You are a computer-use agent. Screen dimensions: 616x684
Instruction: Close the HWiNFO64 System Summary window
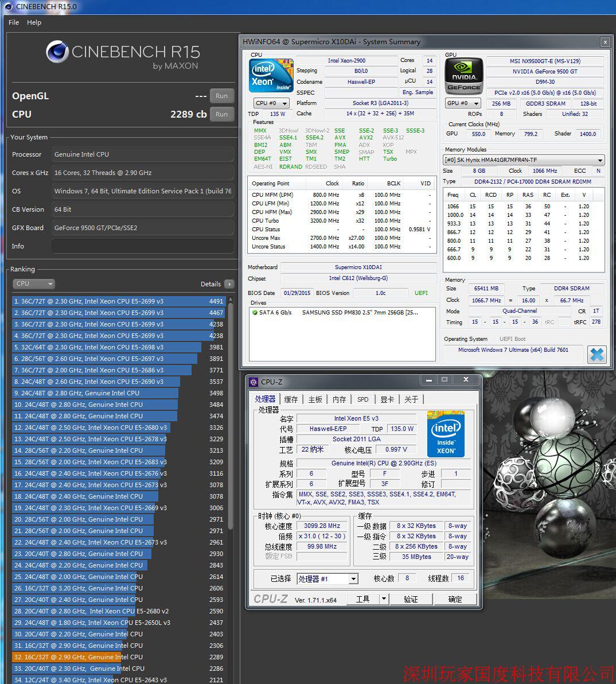[x=605, y=42]
